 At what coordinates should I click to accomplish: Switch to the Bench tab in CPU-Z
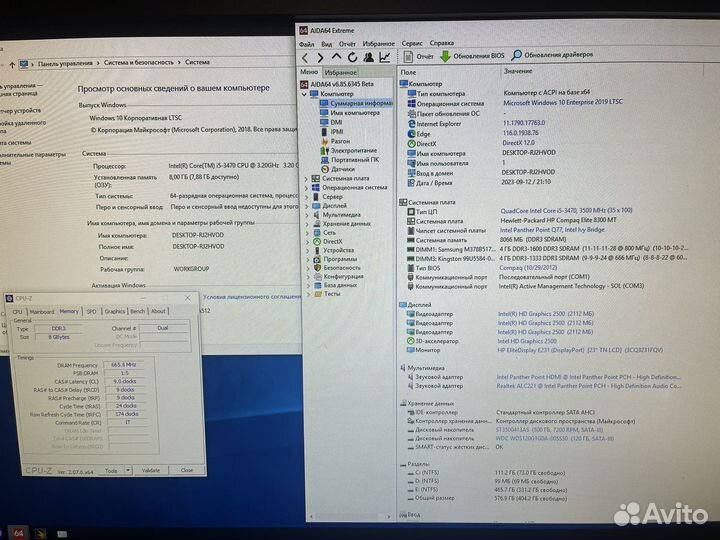137,311
